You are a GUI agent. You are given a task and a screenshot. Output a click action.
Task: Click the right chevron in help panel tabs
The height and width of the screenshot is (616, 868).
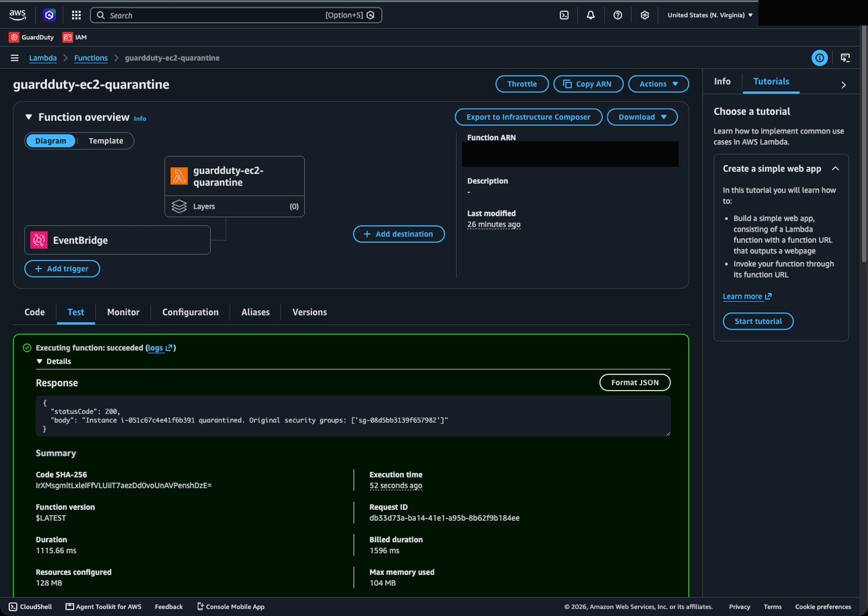(x=843, y=85)
